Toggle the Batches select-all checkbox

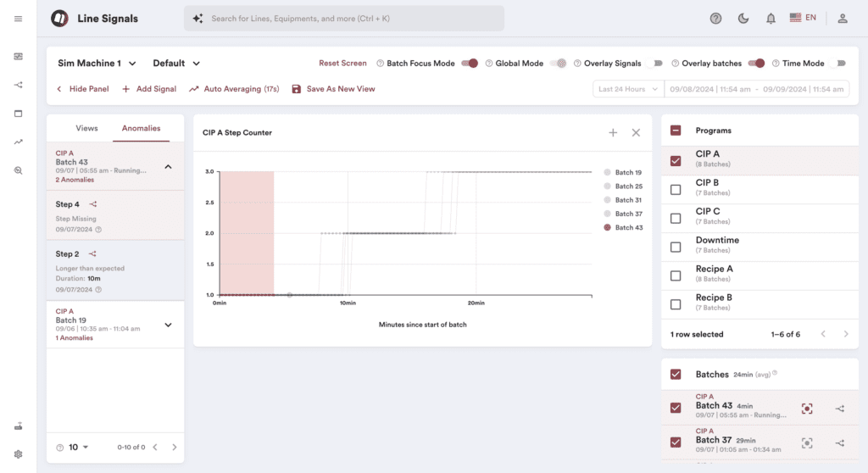click(676, 375)
